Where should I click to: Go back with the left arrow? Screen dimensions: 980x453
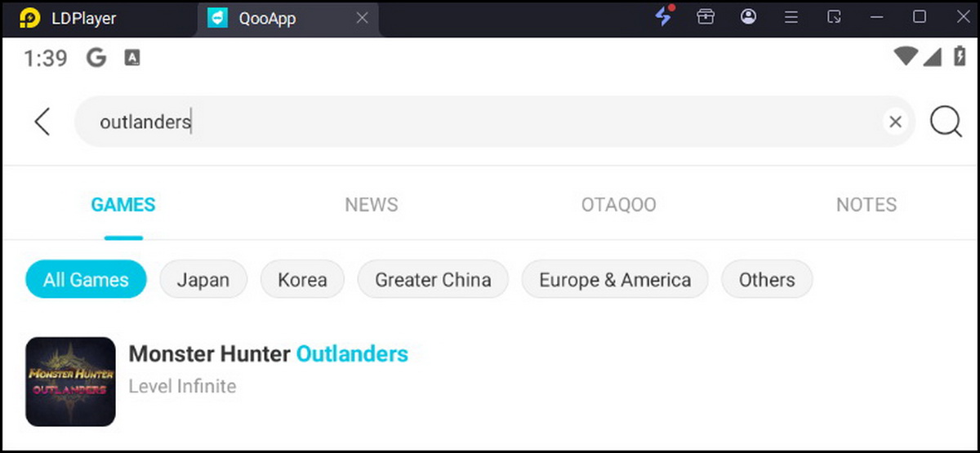tap(42, 122)
